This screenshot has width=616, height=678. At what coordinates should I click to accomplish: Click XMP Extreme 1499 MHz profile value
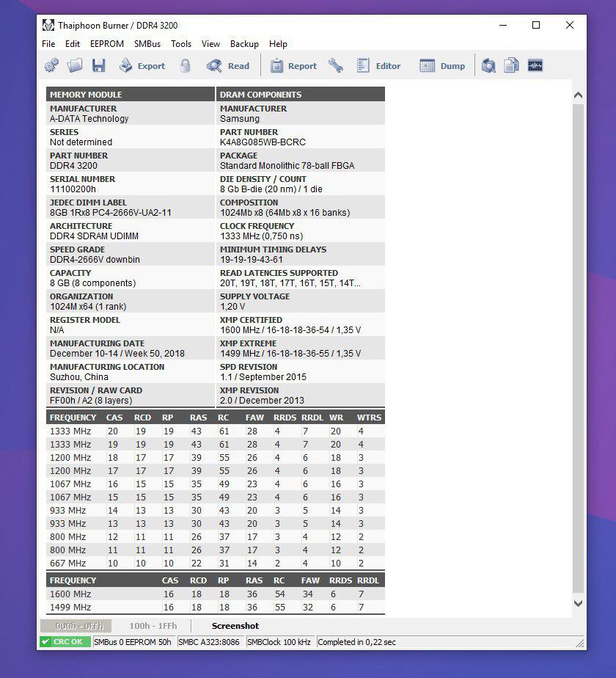pos(290,353)
